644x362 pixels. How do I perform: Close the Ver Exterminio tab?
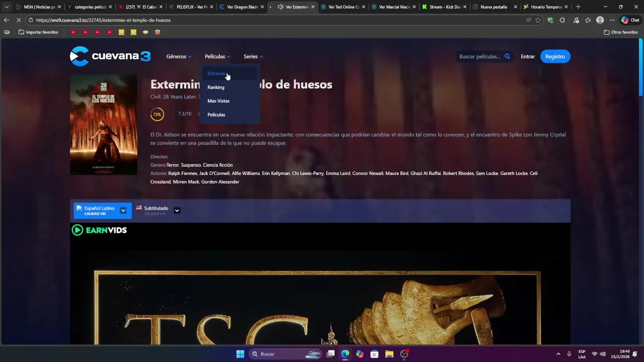point(313,7)
